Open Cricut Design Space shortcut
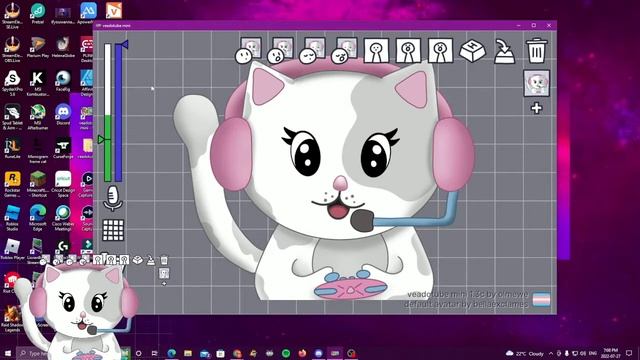Viewport: 640px width, 360px height. pyautogui.click(x=62, y=184)
